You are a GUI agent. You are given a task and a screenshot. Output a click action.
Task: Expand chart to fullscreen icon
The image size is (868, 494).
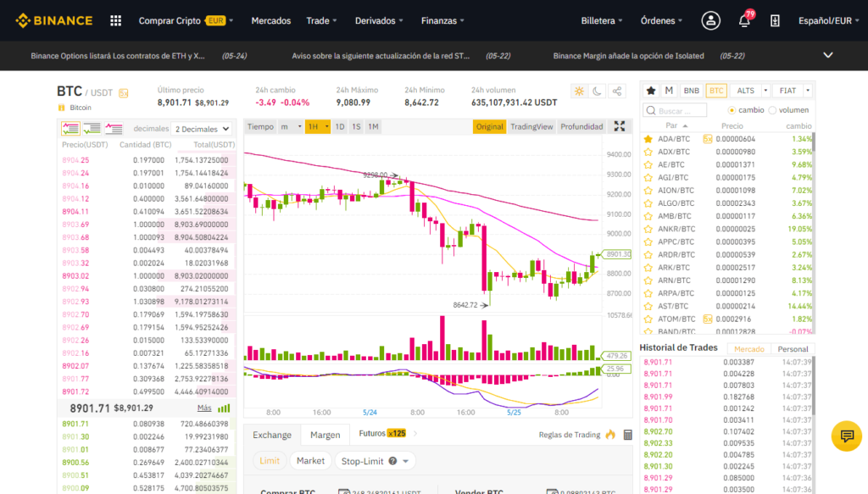620,127
